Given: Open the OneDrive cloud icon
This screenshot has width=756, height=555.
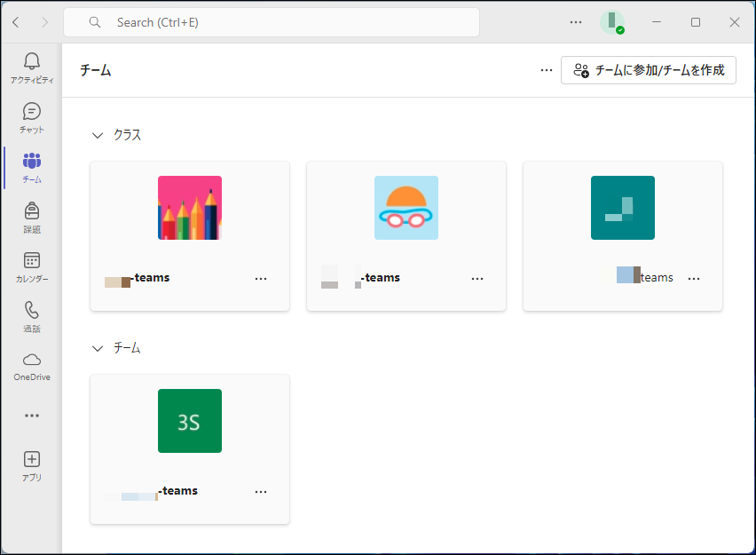Looking at the screenshot, I should [x=32, y=360].
